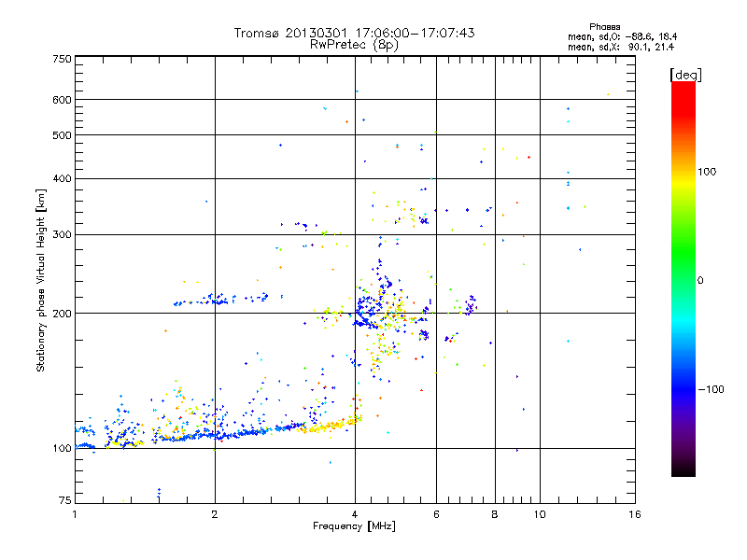Click the '0' colorbar tick label
Screen dimensions: 747x560
click(x=699, y=280)
